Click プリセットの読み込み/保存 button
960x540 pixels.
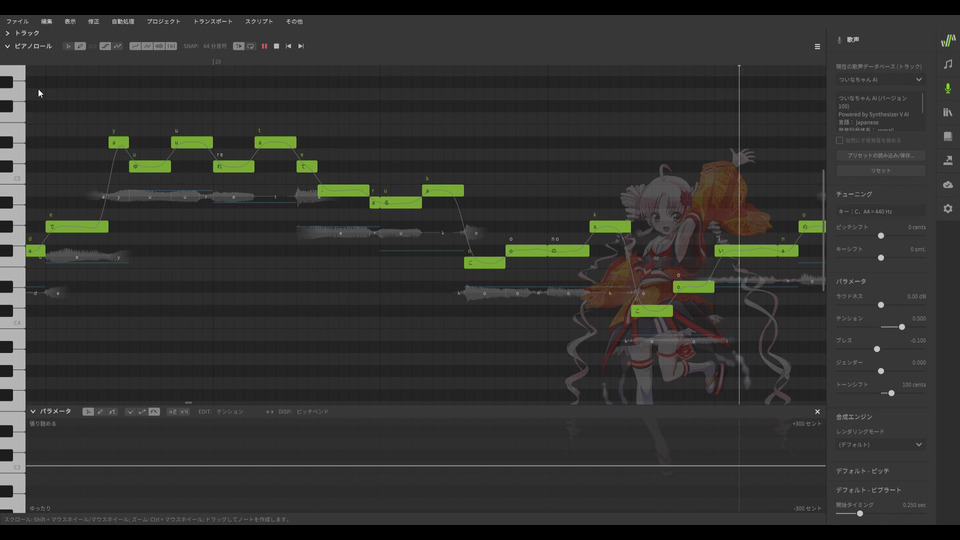(880, 156)
